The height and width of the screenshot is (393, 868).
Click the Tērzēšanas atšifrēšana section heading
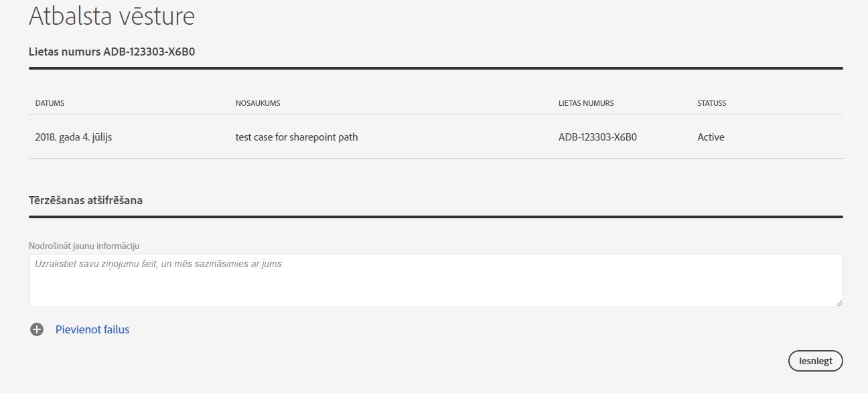(x=86, y=200)
